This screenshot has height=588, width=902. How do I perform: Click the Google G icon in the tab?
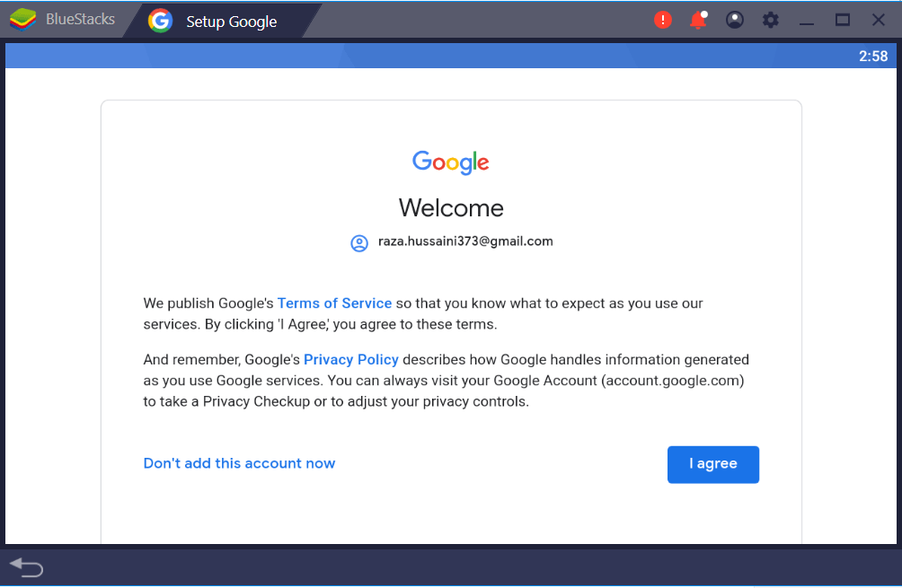[x=160, y=21]
